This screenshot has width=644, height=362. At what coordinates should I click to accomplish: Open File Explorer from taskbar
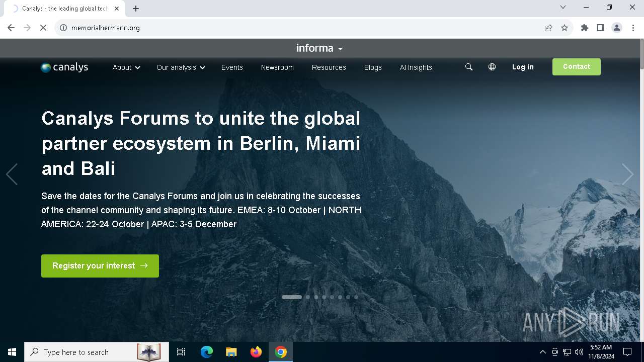point(231,352)
